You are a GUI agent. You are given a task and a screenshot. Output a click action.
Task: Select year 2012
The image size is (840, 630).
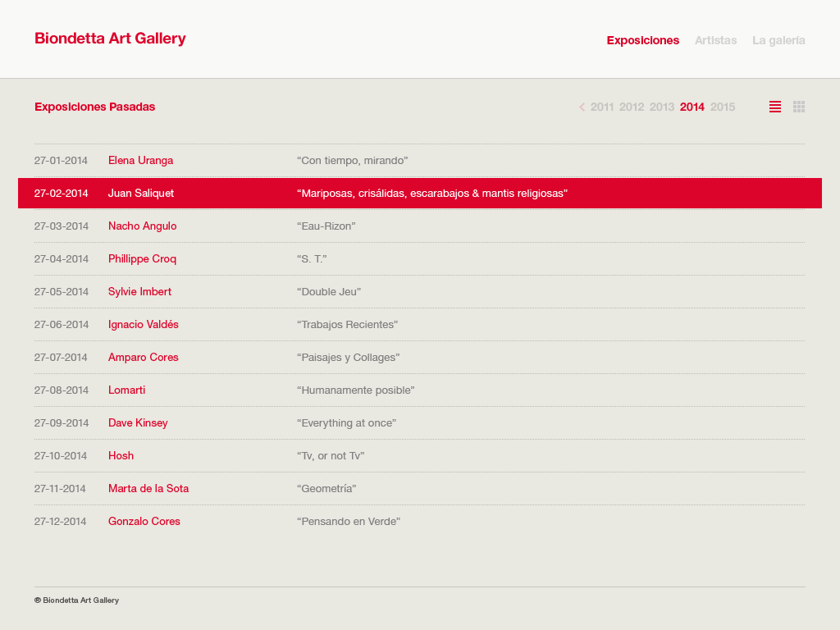(x=632, y=107)
